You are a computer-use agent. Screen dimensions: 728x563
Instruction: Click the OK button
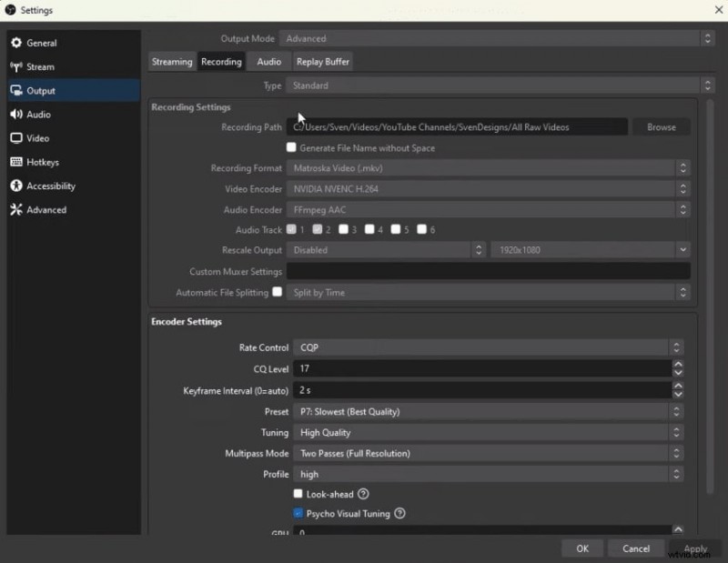582,548
